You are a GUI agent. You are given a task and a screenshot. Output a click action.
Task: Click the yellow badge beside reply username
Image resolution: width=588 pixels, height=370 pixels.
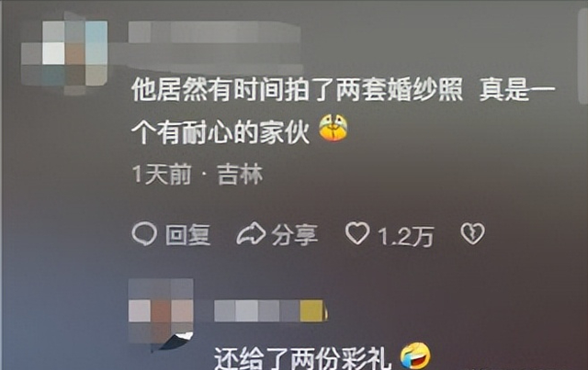point(313,310)
